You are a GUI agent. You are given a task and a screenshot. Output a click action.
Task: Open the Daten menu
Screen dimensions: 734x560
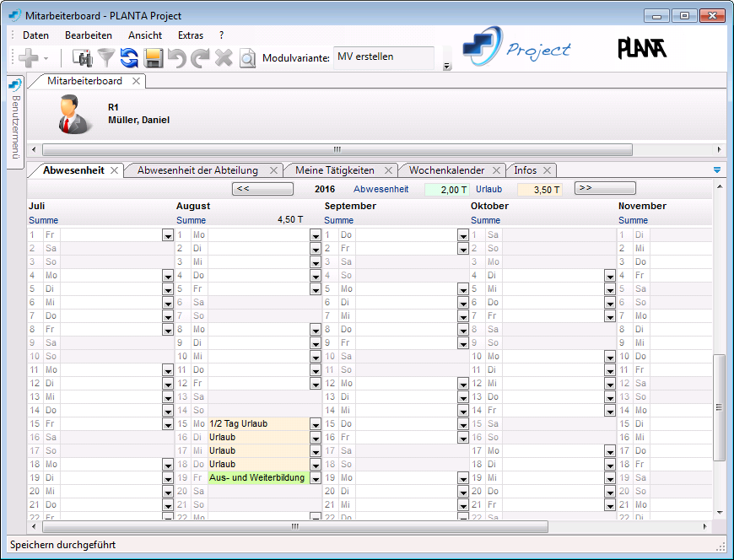35,35
